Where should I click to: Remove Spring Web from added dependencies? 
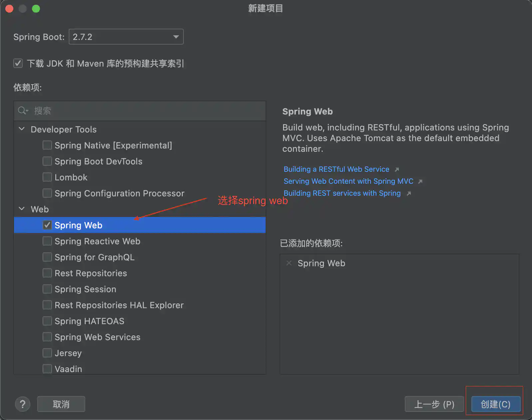click(x=289, y=263)
